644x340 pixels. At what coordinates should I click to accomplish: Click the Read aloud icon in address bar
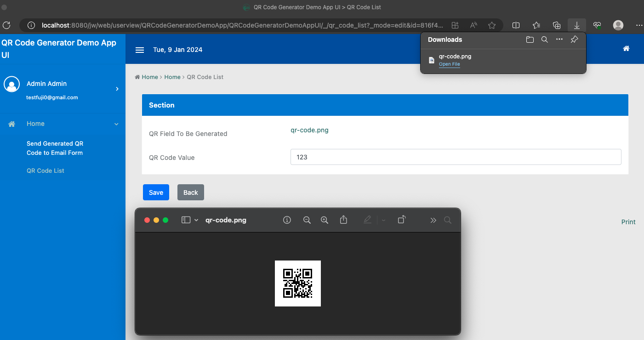(473, 25)
